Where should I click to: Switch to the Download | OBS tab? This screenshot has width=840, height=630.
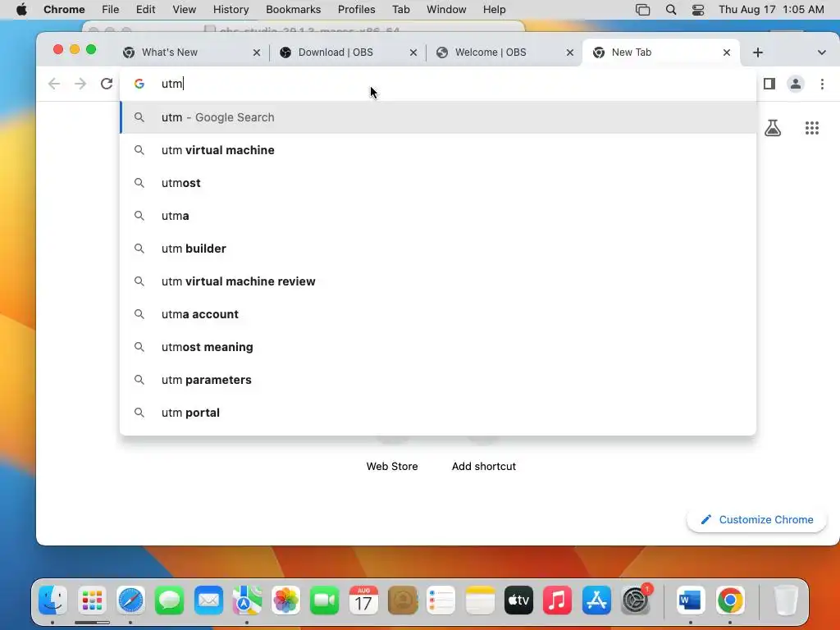pyautogui.click(x=348, y=52)
